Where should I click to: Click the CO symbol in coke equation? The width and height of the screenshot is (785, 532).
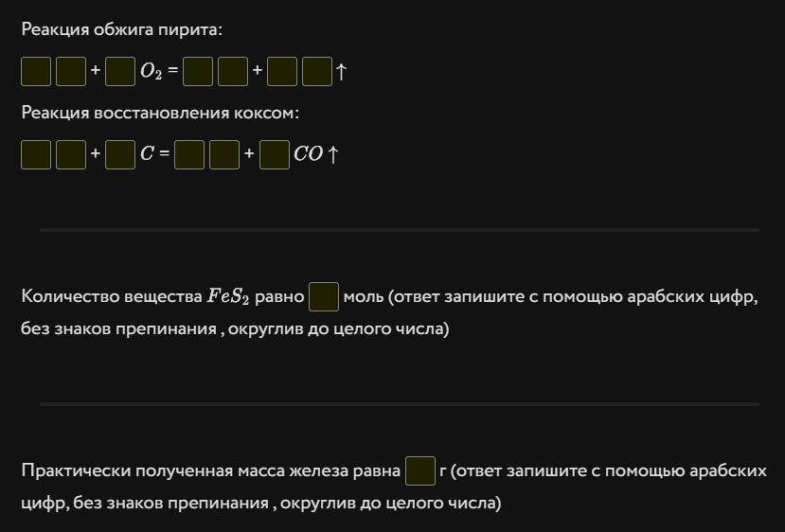pyautogui.click(x=308, y=154)
